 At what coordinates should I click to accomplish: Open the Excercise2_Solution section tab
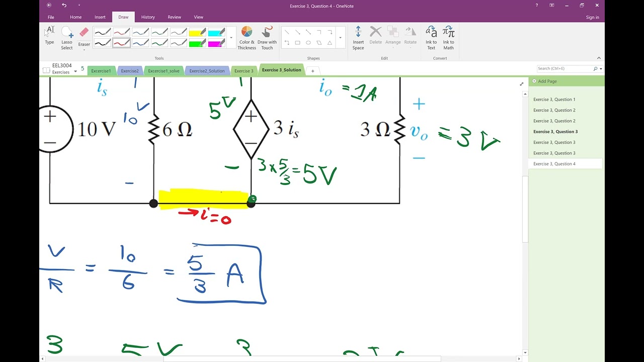coord(207,71)
